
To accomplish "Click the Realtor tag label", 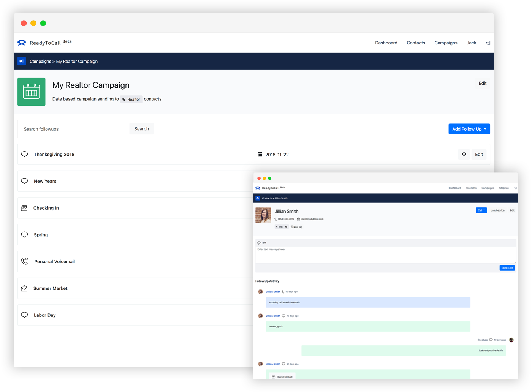I will 131,100.
